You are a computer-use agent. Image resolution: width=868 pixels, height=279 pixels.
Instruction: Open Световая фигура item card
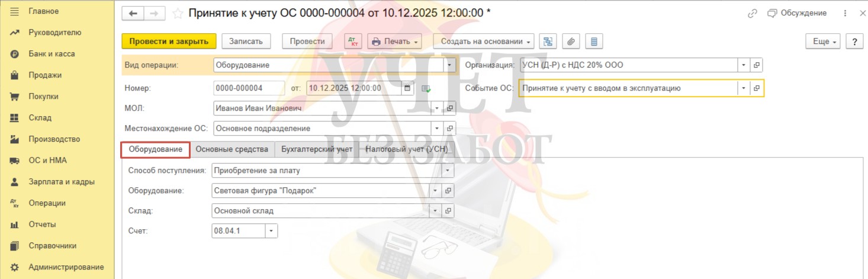(448, 191)
